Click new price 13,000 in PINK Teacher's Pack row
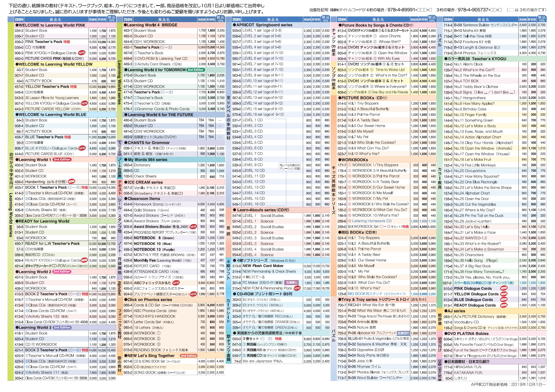The image size is (555, 392). point(102,42)
